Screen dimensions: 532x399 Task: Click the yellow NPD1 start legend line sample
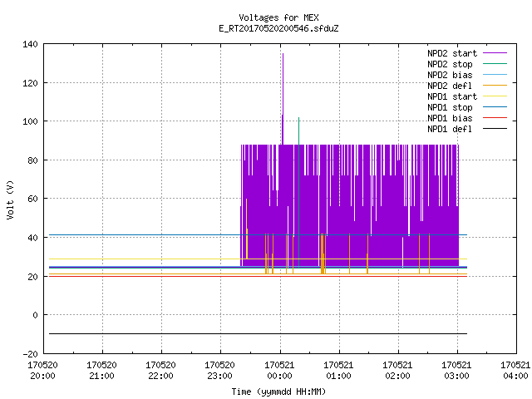pos(495,96)
